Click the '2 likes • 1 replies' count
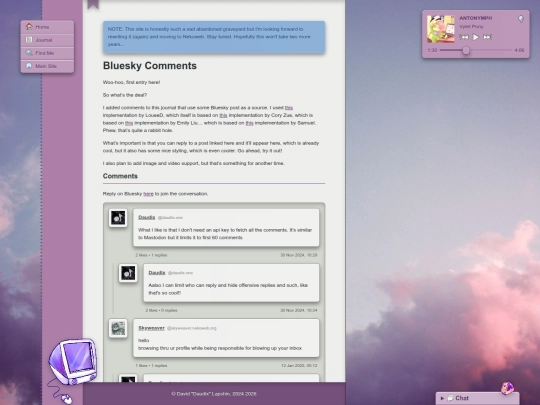This screenshot has width=540, height=405. [x=151, y=255]
